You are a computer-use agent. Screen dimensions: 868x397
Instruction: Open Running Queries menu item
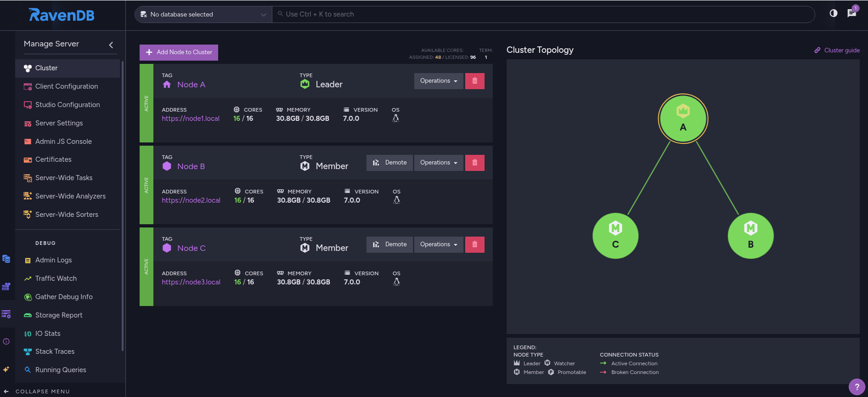68,370
